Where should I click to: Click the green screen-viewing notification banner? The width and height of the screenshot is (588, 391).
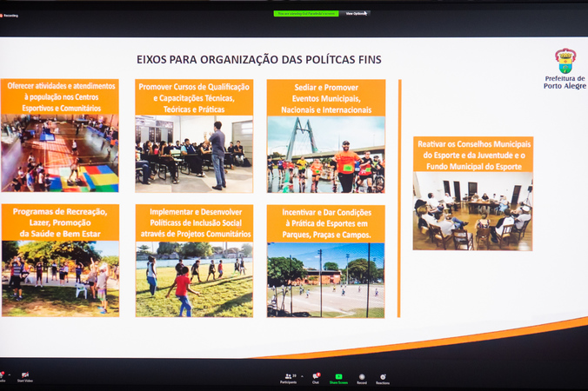click(306, 14)
